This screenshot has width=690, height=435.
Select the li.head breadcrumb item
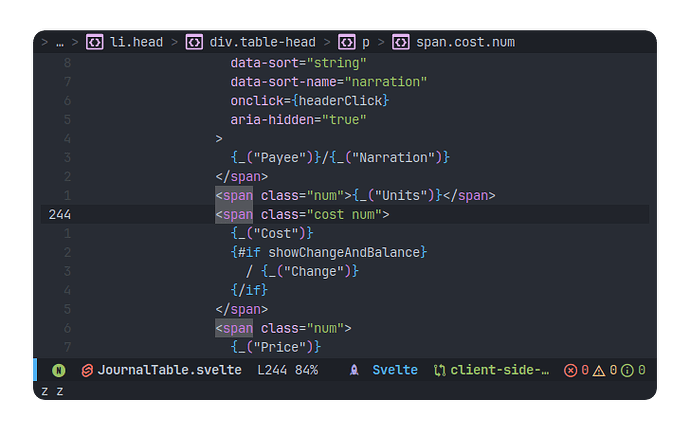click(x=135, y=42)
